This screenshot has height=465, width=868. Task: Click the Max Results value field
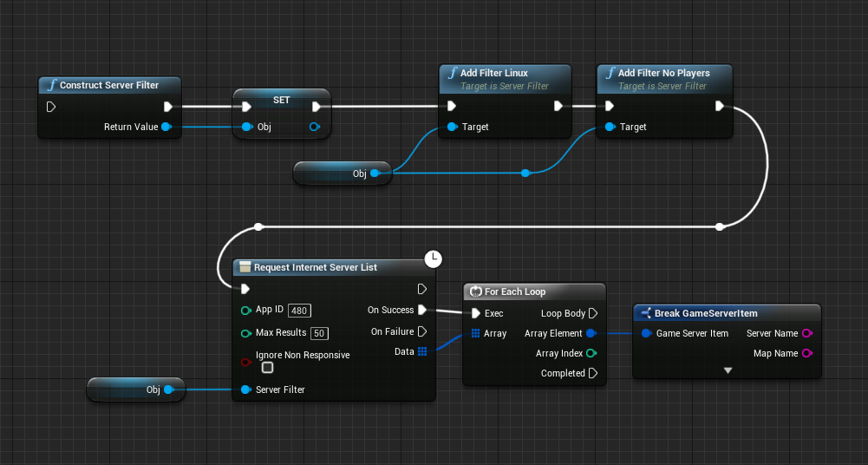coord(319,333)
